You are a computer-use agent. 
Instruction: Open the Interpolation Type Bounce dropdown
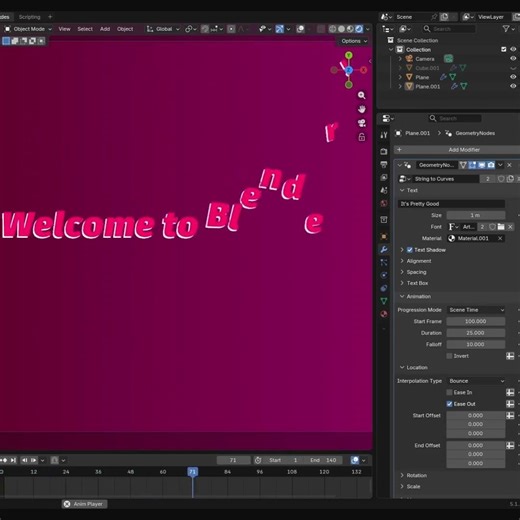tap(476, 381)
